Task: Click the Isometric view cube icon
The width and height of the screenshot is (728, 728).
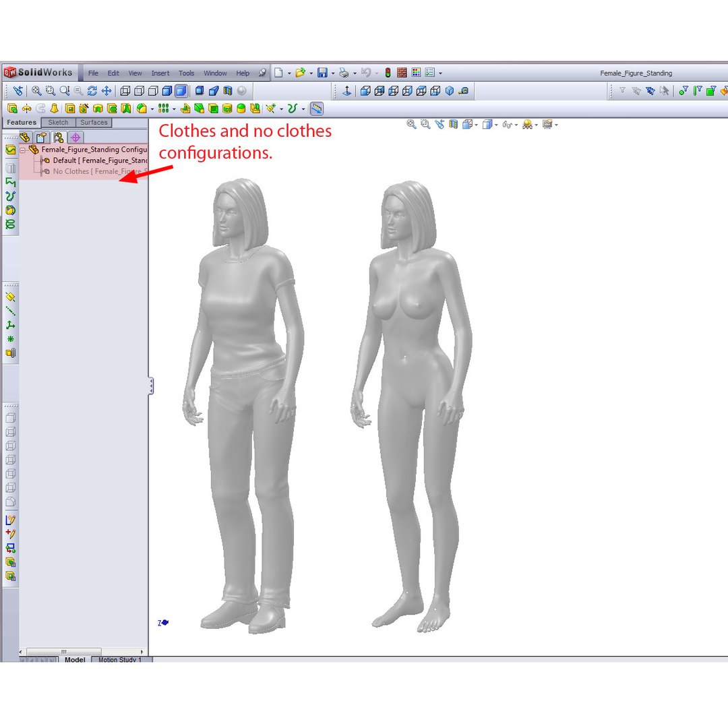Action: coord(449,91)
